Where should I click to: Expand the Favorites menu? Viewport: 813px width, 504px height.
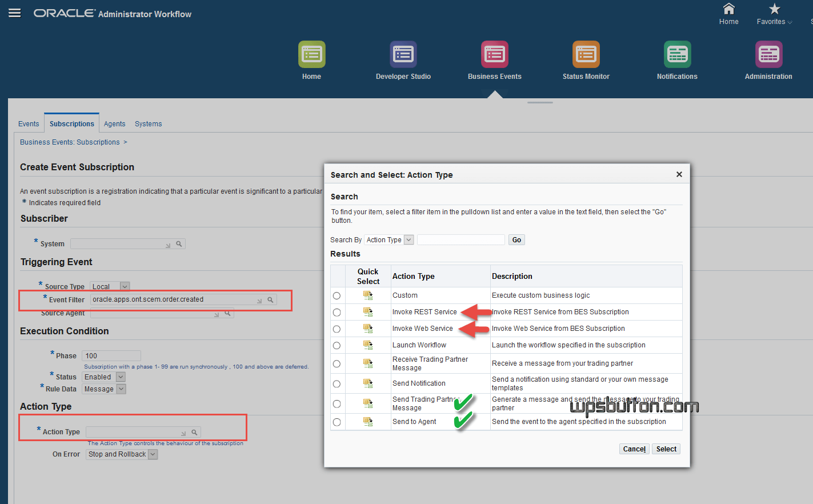click(774, 21)
